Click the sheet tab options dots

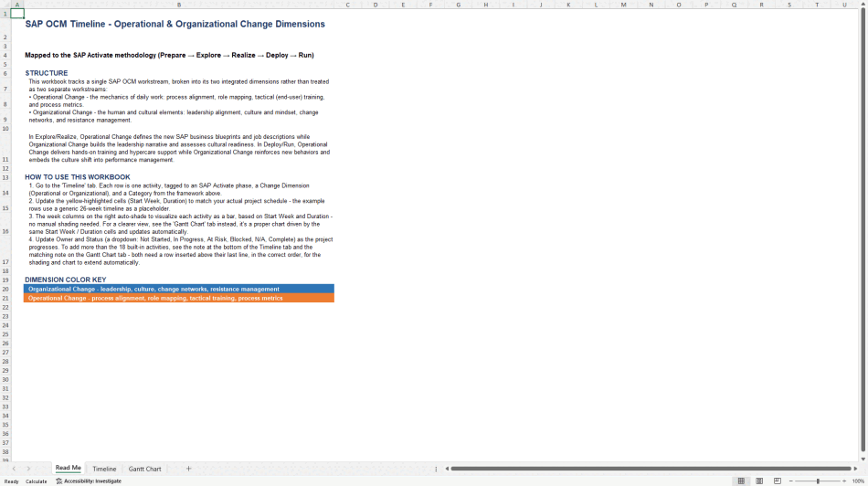[436, 469]
